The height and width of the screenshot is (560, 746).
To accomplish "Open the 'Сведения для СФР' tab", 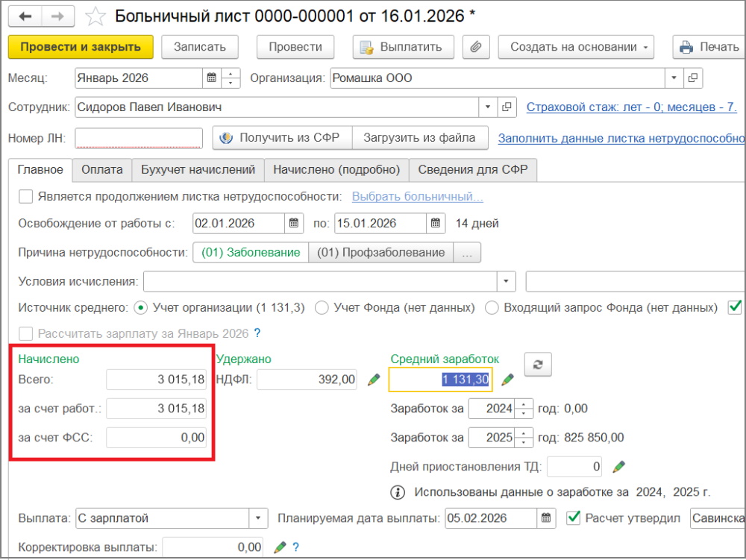I will click(472, 170).
